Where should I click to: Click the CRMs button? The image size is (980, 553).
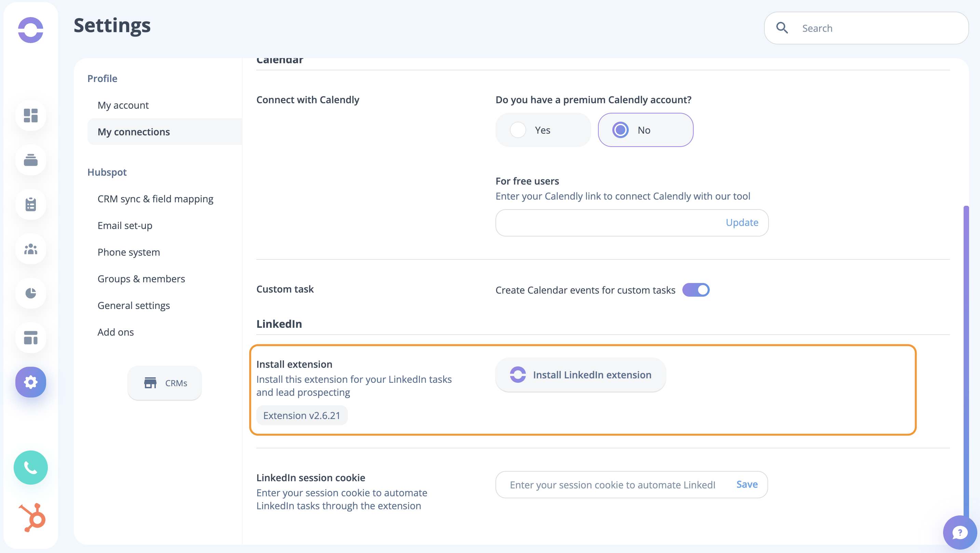(x=165, y=383)
